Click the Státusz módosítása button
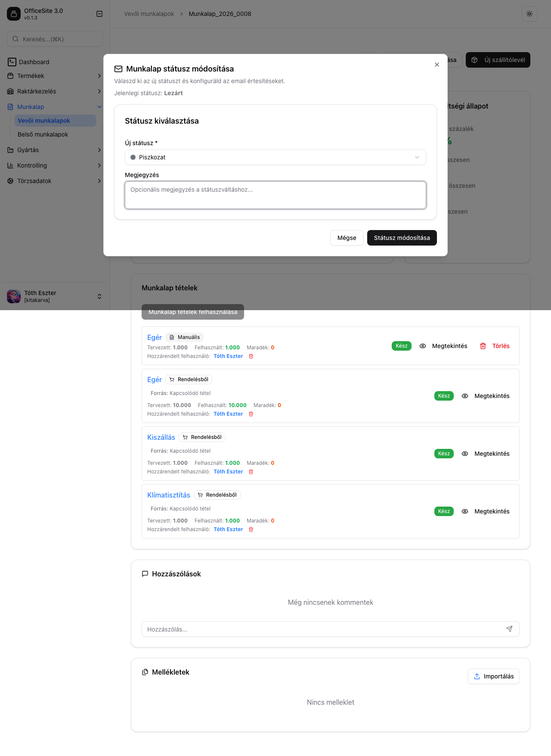The width and height of the screenshot is (551, 756). (402, 238)
